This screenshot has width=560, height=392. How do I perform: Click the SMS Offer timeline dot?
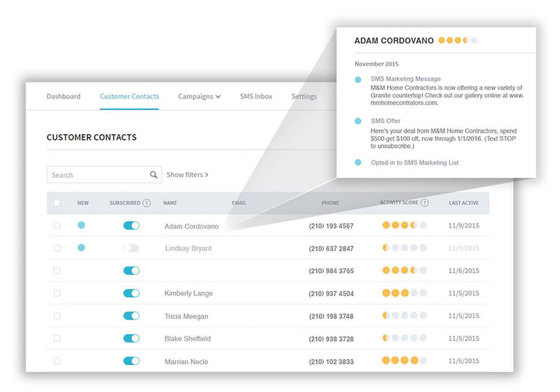click(358, 121)
